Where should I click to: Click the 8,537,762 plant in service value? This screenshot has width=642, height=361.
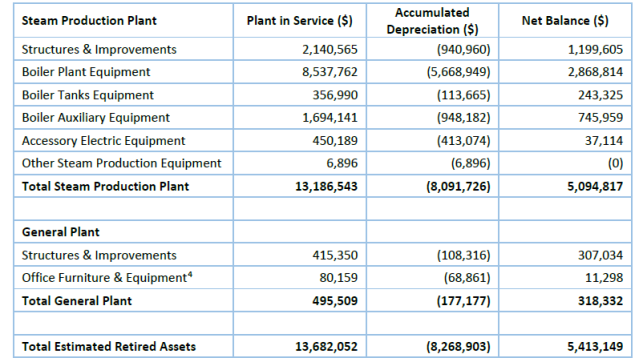click(x=330, y=72)
